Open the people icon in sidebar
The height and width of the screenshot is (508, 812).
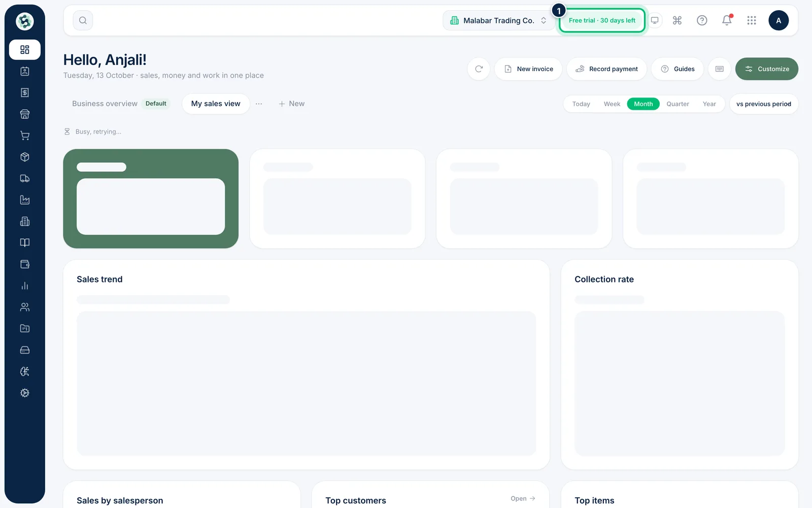(24, 307)
